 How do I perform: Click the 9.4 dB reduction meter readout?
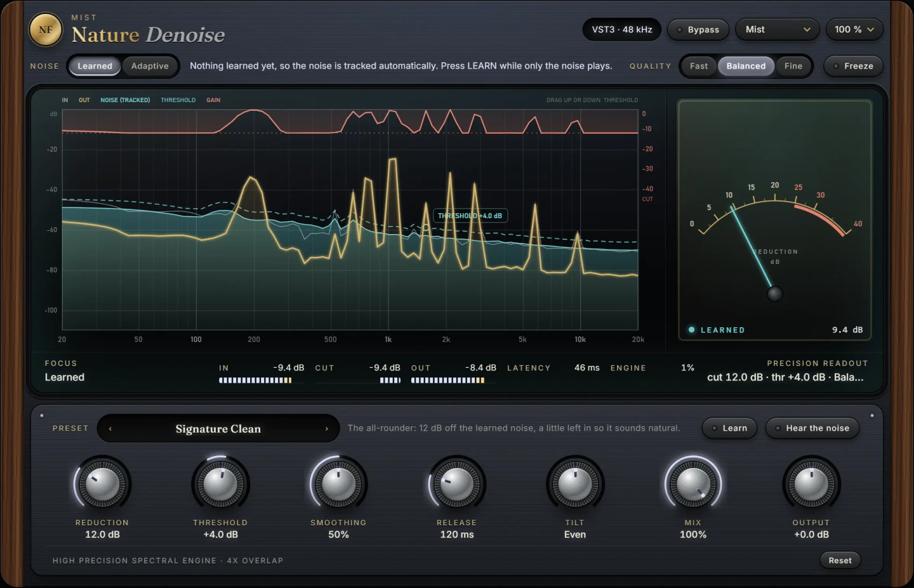(847, 330)
